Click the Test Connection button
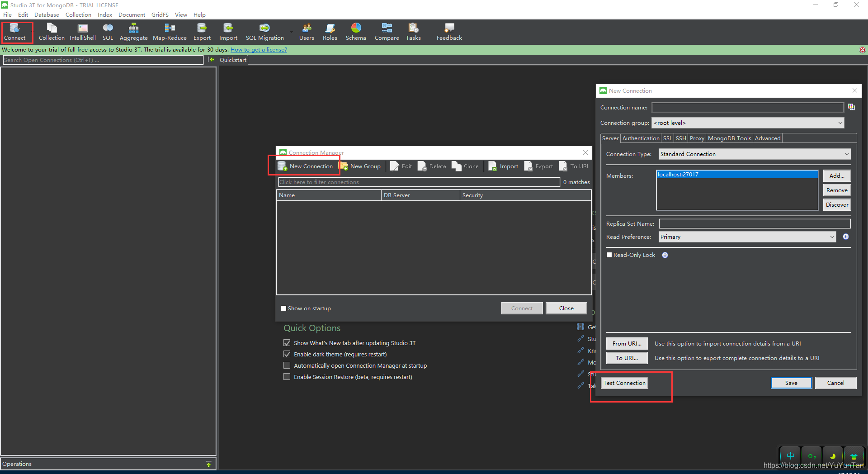The width and height of the screenshot is (868, 474). [624, 383]
